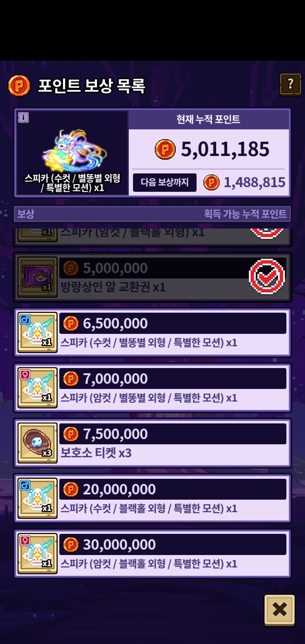Screen dimensions: 305x644
Task: Select the 7,000,000 point Spica female reward icon
Action: point(38,388)
